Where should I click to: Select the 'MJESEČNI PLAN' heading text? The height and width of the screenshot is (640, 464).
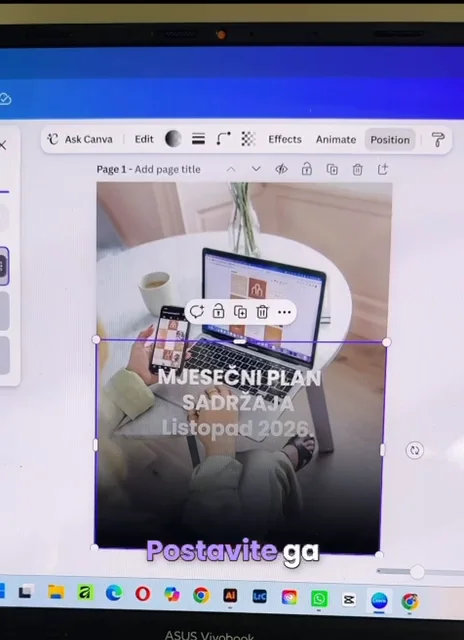tap(240, 378)
